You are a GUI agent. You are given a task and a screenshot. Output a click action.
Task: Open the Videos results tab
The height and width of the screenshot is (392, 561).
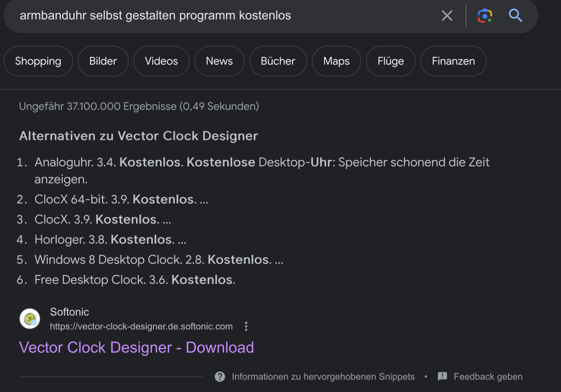coord(161,61)
